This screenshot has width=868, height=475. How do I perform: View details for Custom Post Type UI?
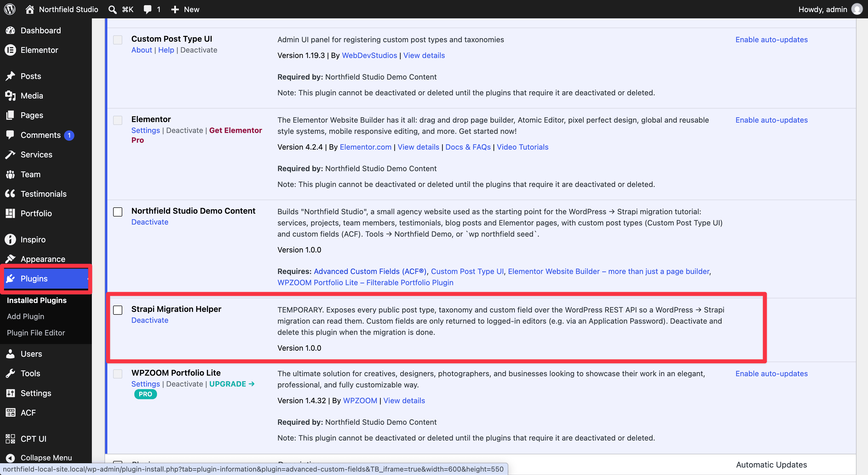tap(424, 55)
